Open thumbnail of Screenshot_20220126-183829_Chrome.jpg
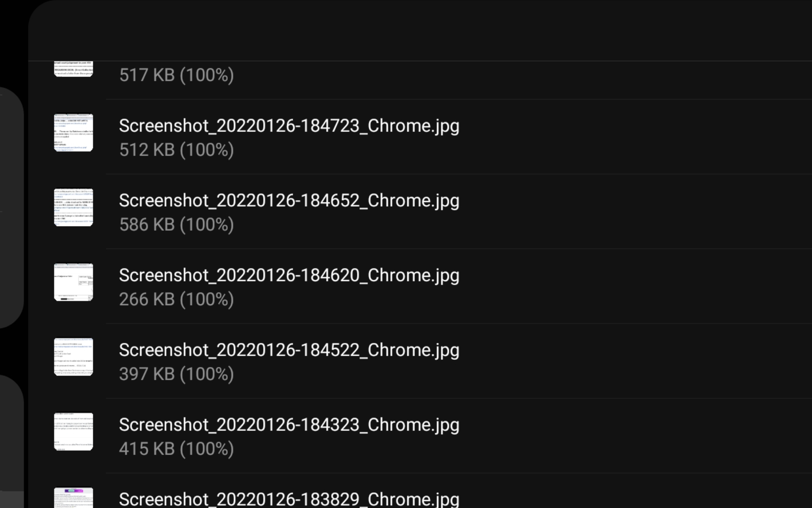The width and height of the screenshot is (812, 508). tap(74, 499)
